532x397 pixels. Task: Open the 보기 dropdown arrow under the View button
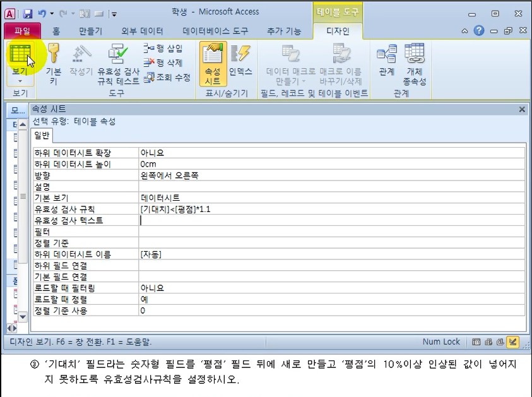pyautogui.click(x=20, y=81)
